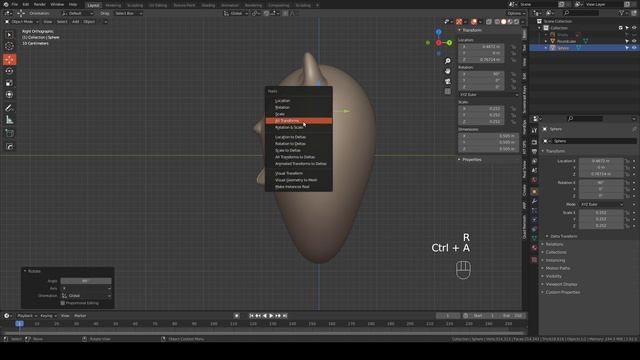Open the XYZ Euler mode dropdown in sidebar

coord(489,95)
